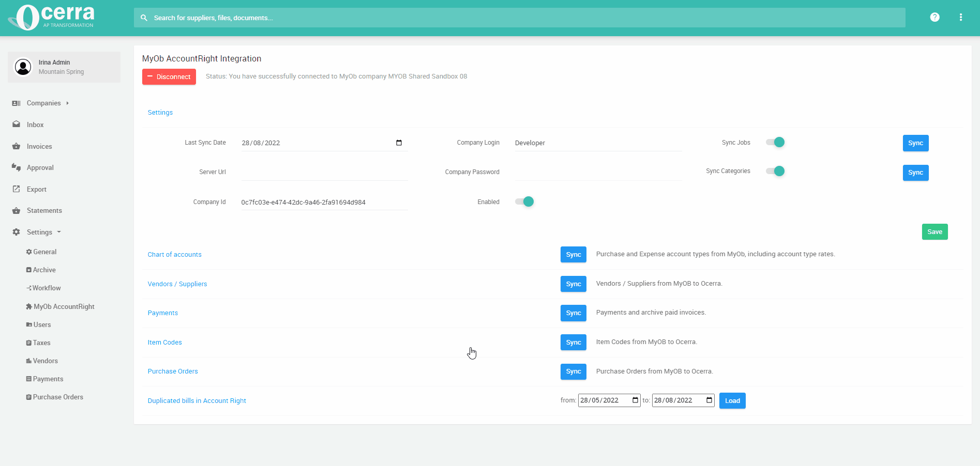Click the Settings gear icon in sidebar
980x466 pixels.
16,232
